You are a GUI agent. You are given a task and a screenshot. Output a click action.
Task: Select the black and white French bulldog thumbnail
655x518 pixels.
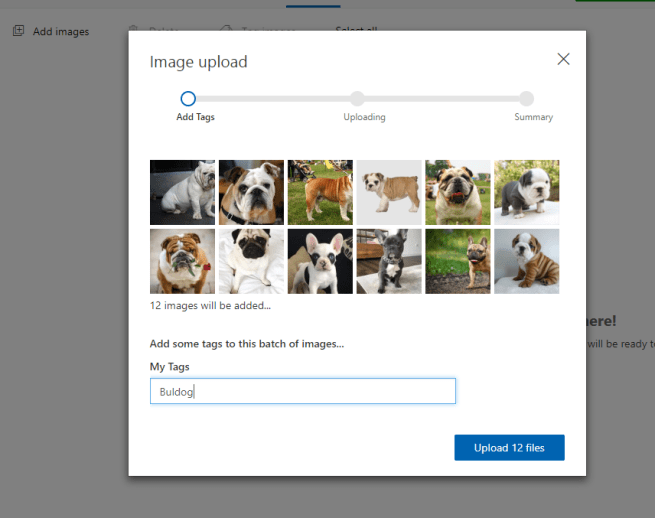(320, 261)
